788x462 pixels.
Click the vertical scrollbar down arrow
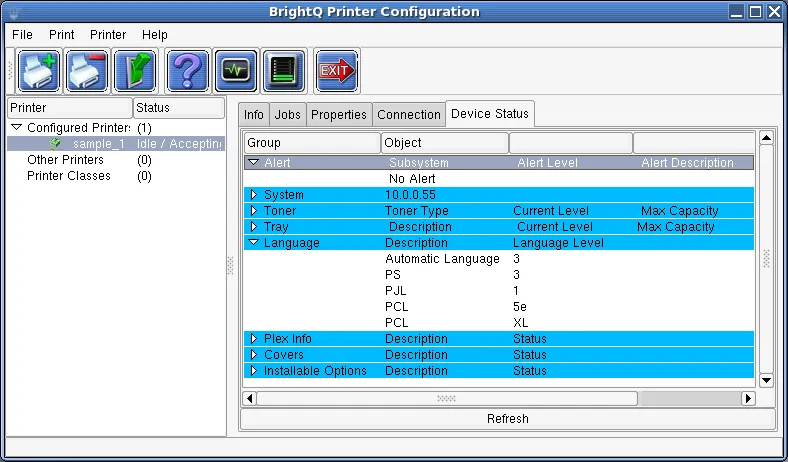(766, 380)
